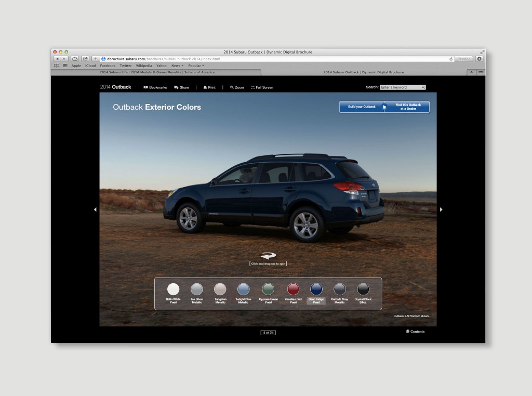Click the Share toolbar icon in Safari
The image size is (532, 396).
click(85, 59)
